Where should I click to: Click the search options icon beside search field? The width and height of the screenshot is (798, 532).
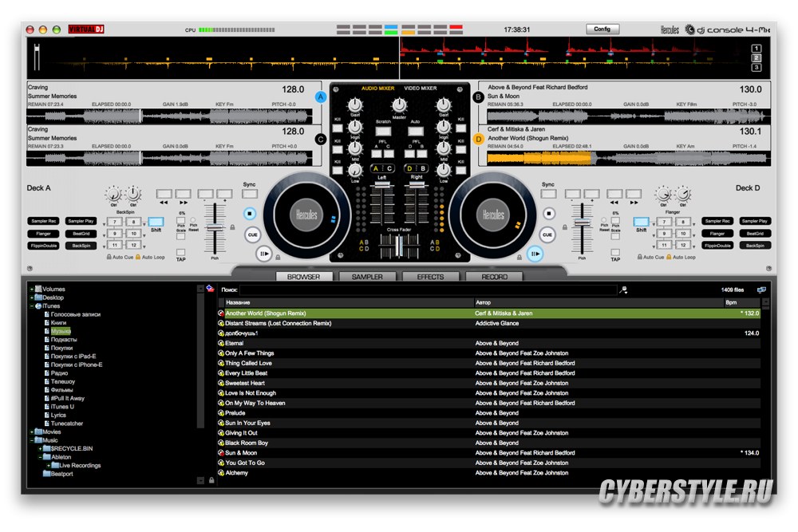tap(623, 290)
